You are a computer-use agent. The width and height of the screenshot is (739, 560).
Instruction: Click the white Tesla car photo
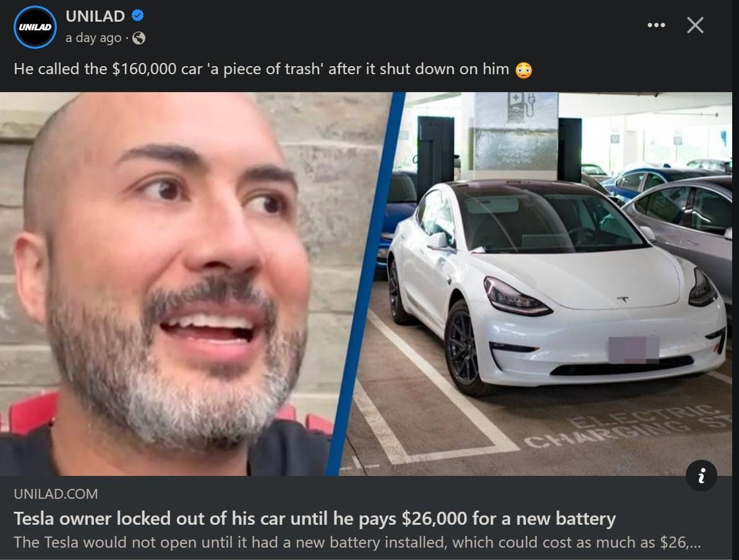click(556, 287)
